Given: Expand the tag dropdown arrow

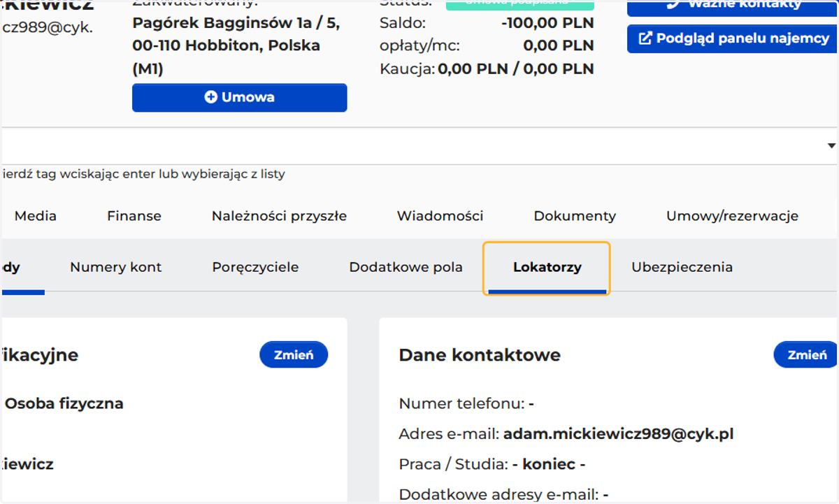Looking at the screenshot, I should pos(831,146).
